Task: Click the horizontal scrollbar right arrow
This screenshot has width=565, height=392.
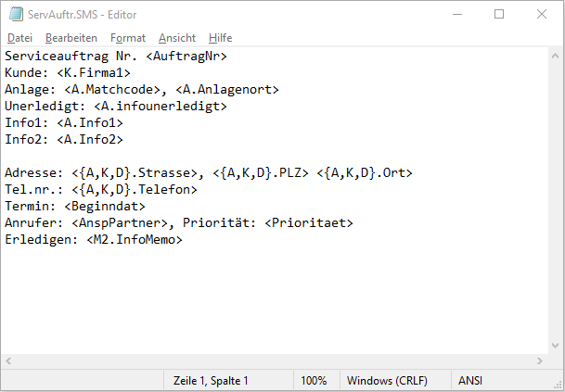Action: (539, 360)
